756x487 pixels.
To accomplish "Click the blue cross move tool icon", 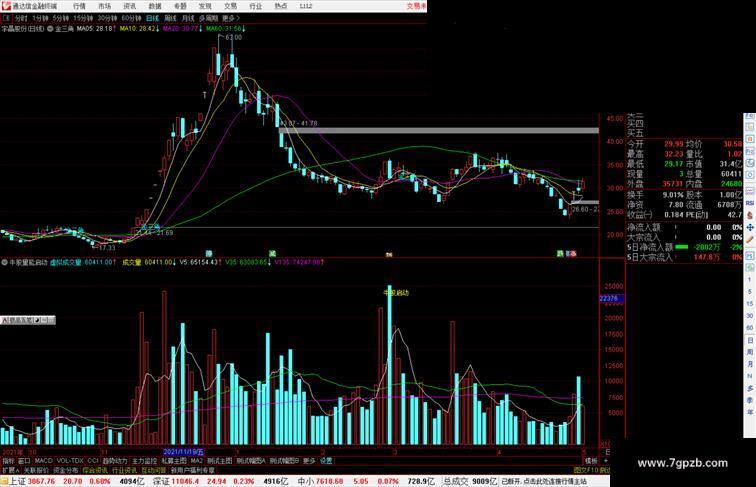I will pyautogui.click(x=750, y=228).
